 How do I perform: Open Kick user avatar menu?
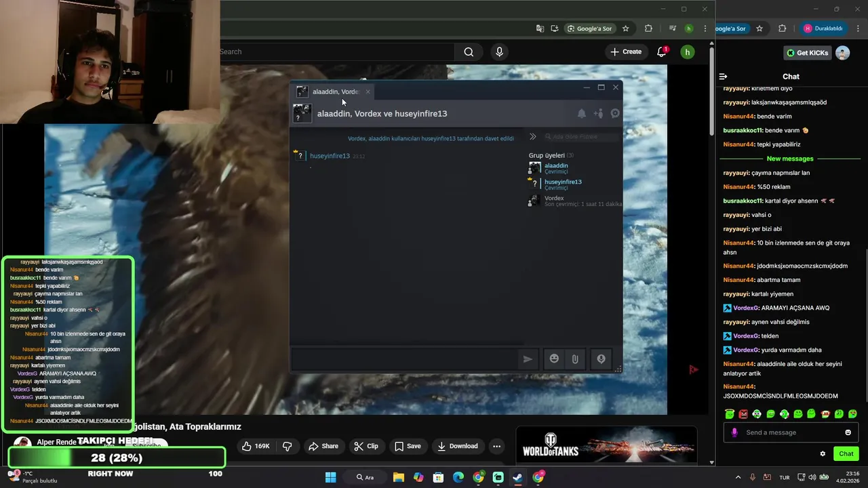842,53
